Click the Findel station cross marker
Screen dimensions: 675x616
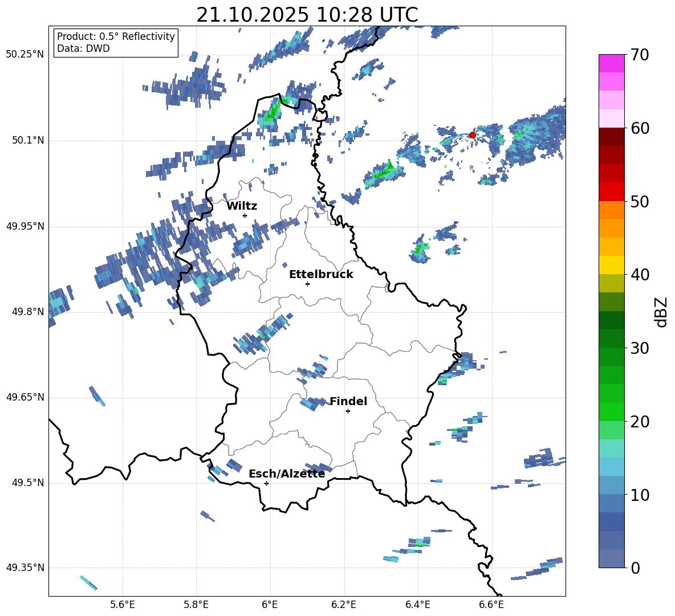348,411
